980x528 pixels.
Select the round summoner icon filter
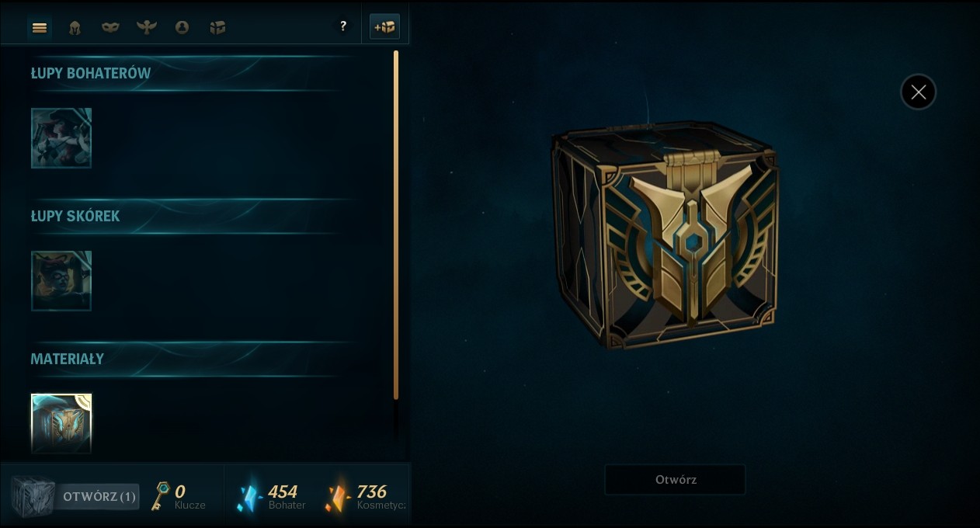tap(182, 28)
